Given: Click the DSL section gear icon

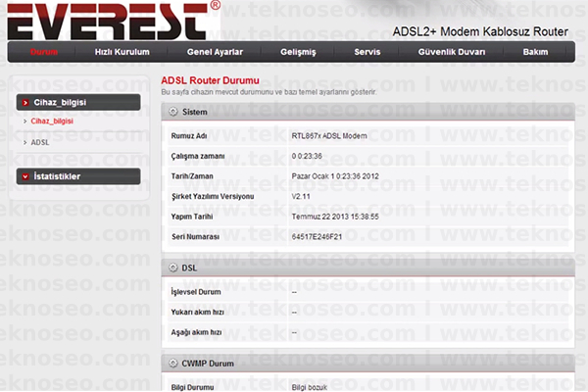Looking at the screenshot, I should click(x=172, y=268).
